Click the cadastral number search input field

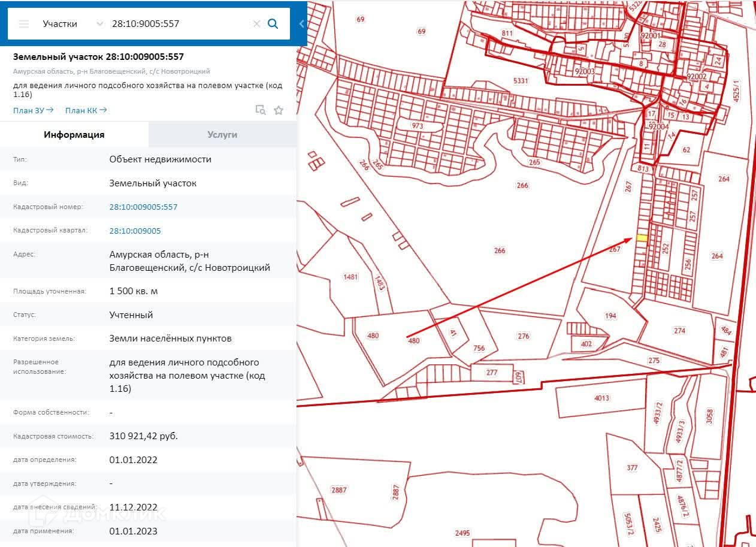point(179,24)
